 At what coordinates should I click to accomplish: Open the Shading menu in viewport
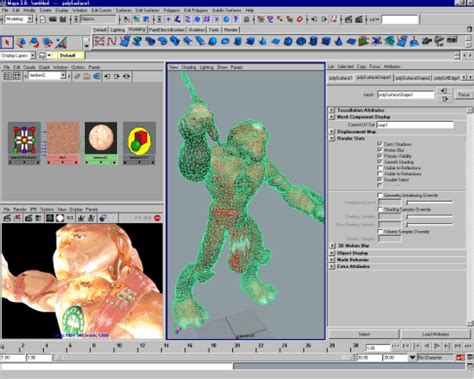(x=189, y=67)
